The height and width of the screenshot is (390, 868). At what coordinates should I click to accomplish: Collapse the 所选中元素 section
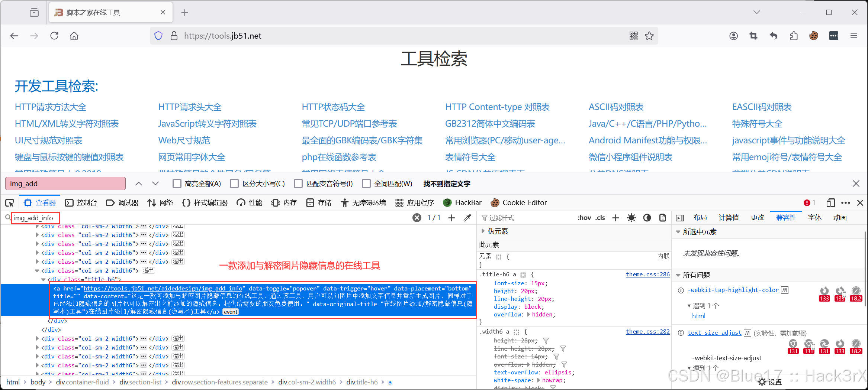point(678,232)
